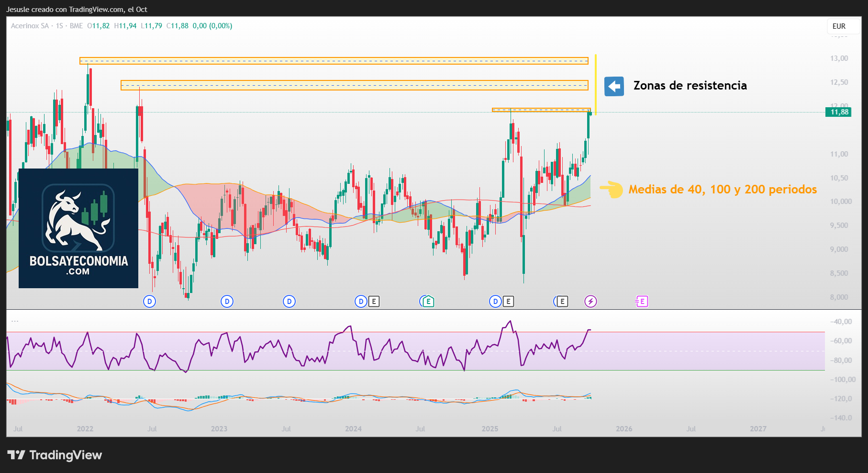Open the EUR currency selector

coord(839,26)
